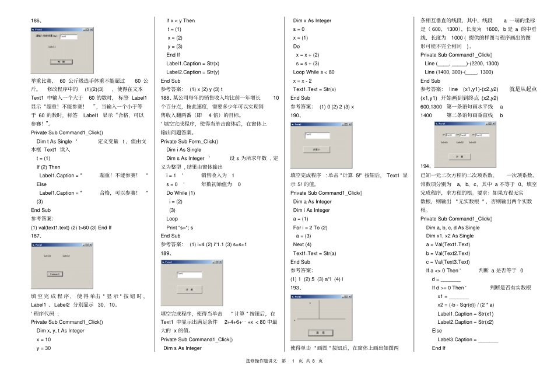Screen dimensions: 554x392
Task: Click the question number "190、"
Action: [296, 116]
